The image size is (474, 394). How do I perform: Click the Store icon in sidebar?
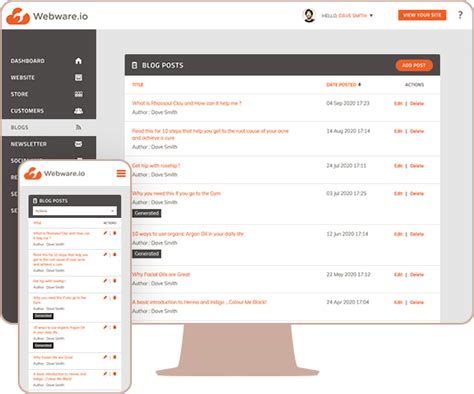click(x=79, y=94)
